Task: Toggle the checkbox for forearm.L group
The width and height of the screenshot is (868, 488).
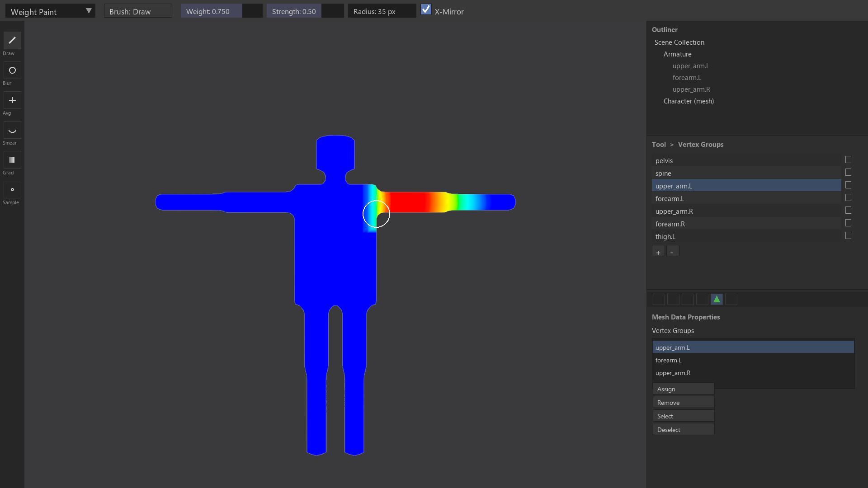Action: [848, 197]
